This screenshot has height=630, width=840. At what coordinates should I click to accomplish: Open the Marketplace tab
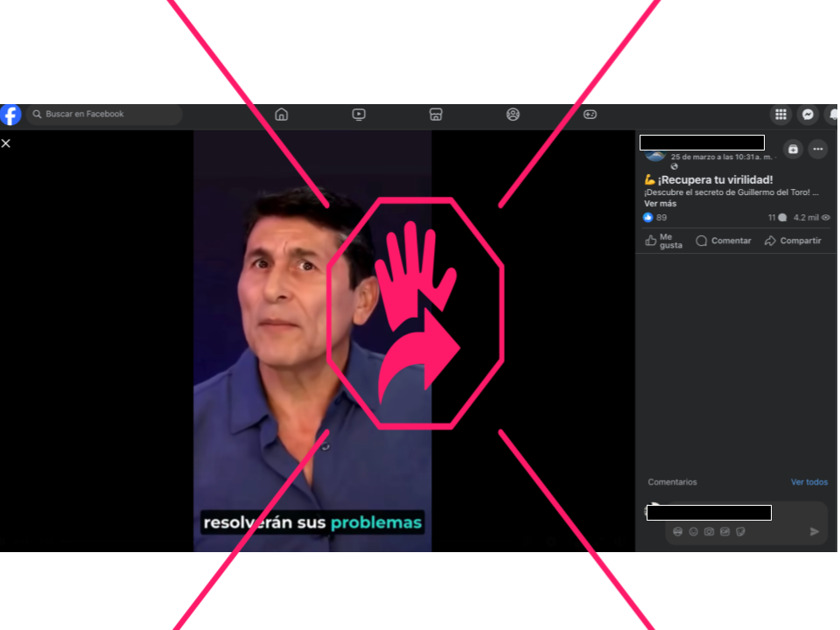436,115
